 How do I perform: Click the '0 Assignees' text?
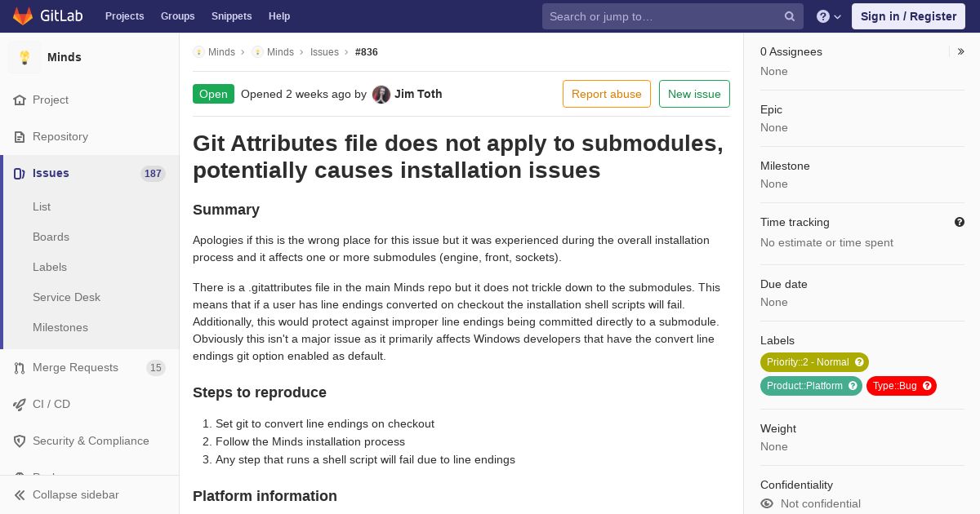click(791, 51)
